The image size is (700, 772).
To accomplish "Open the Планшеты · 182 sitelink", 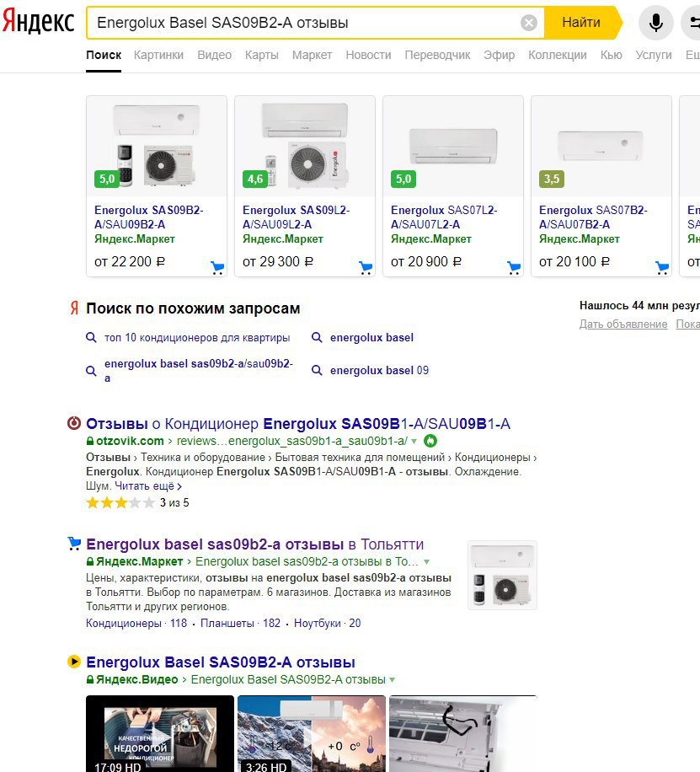I will pyautogui.click(x=240, y=624).
